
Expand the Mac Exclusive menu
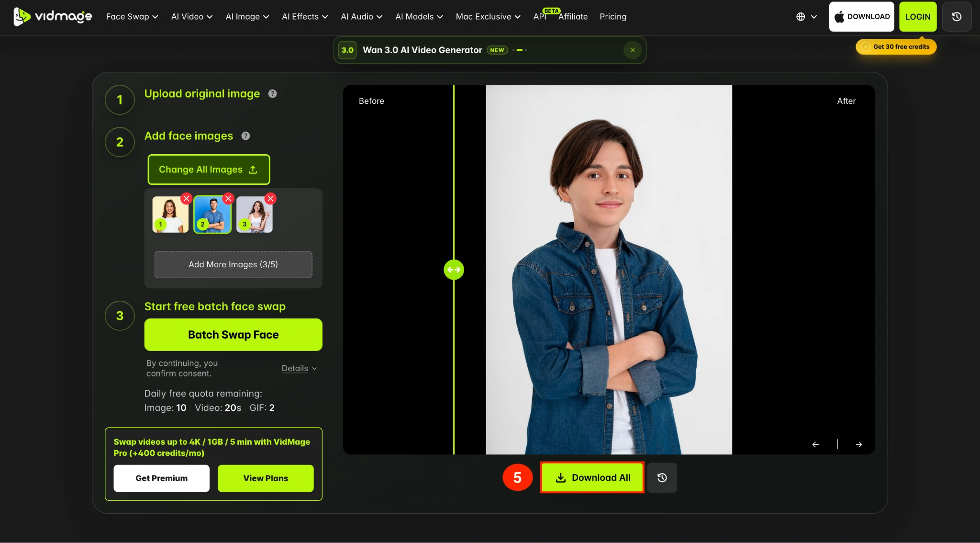[488, 17]
